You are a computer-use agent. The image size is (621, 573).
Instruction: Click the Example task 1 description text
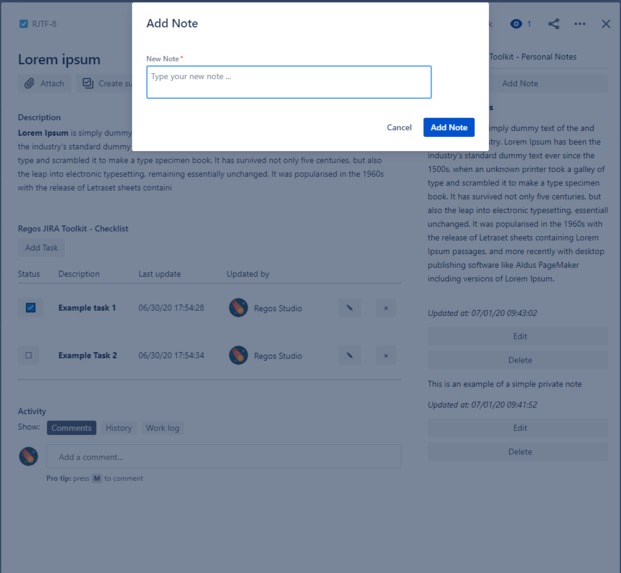tap(87, 308)
